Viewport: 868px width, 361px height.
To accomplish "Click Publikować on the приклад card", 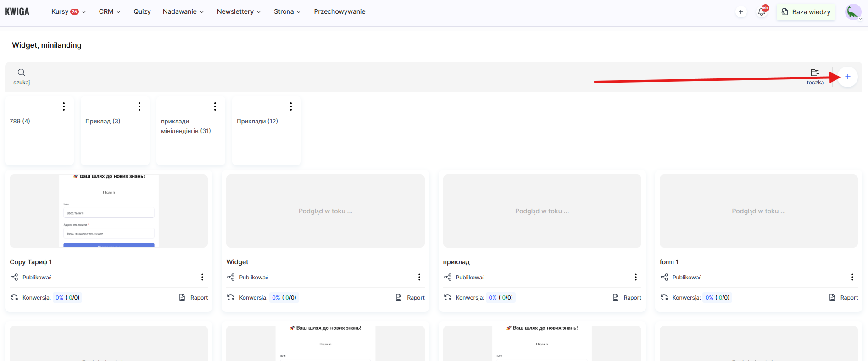I will [x=470, y=278].
